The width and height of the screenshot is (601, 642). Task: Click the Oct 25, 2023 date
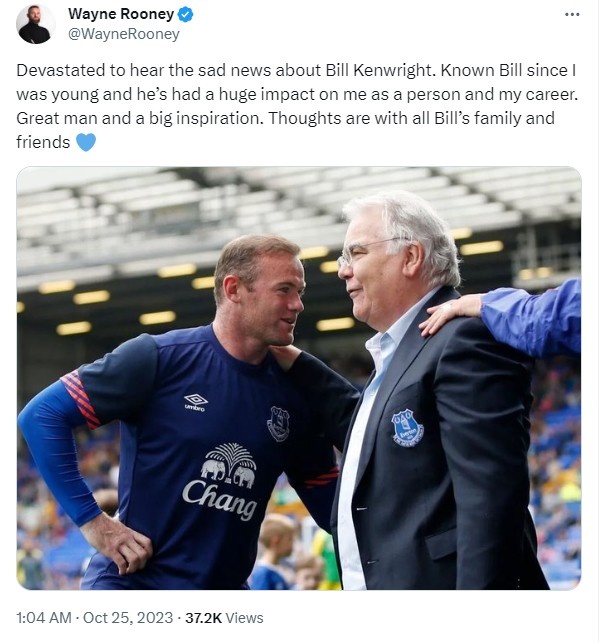(128, 617)
